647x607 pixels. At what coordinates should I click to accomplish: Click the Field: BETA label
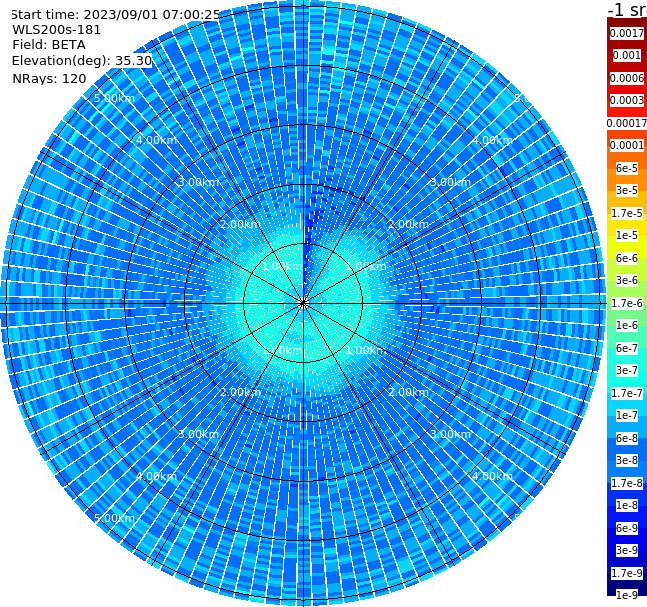tap(49, 45)
